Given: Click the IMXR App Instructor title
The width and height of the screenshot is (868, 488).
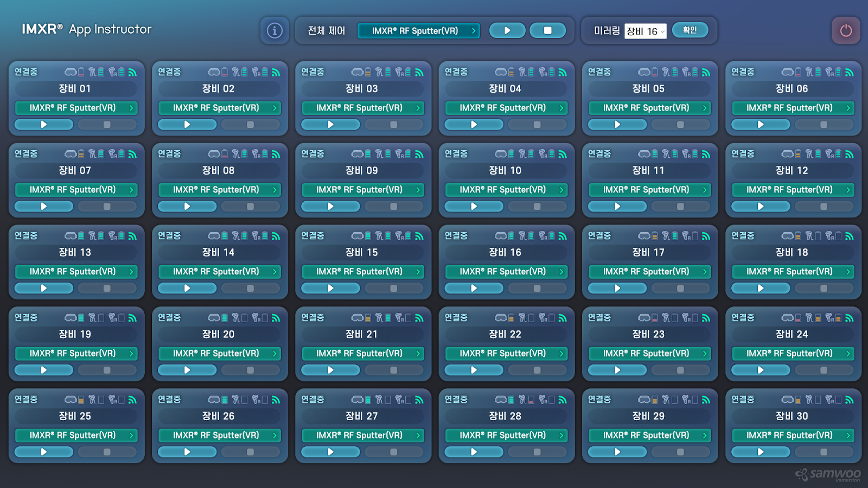Looking at the screenshot, I should pyautogui.click(x=87, y=29).
